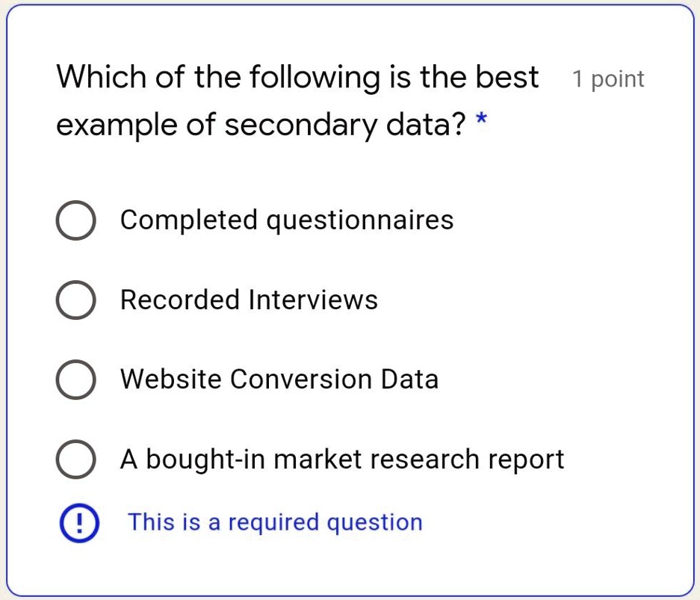
Task: Click the word Conversion in third option
Action: pos(301,380)
